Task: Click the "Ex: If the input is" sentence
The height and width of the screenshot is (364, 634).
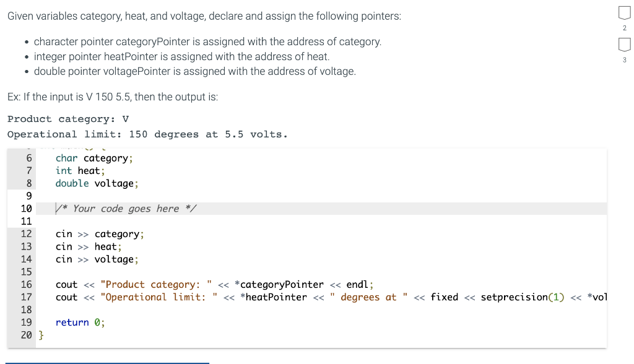Action: (113, 97)
